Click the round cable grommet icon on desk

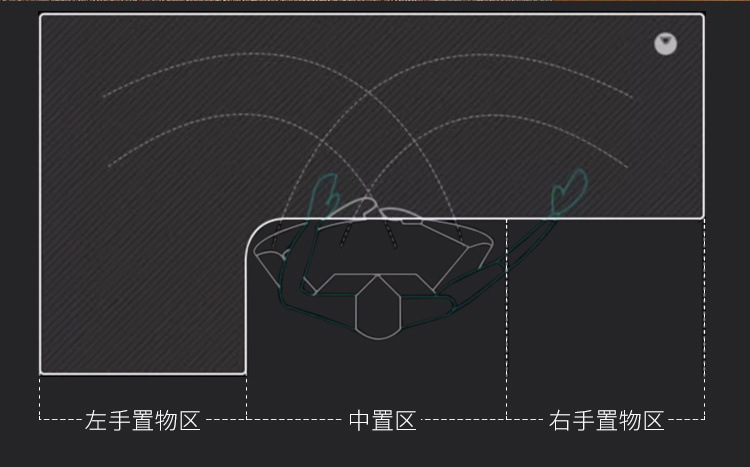tap(665, 44)
